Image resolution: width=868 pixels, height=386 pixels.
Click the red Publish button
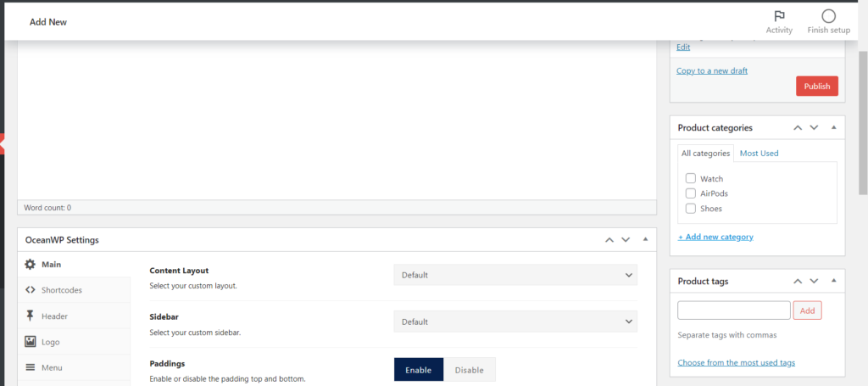pos(816,87)
